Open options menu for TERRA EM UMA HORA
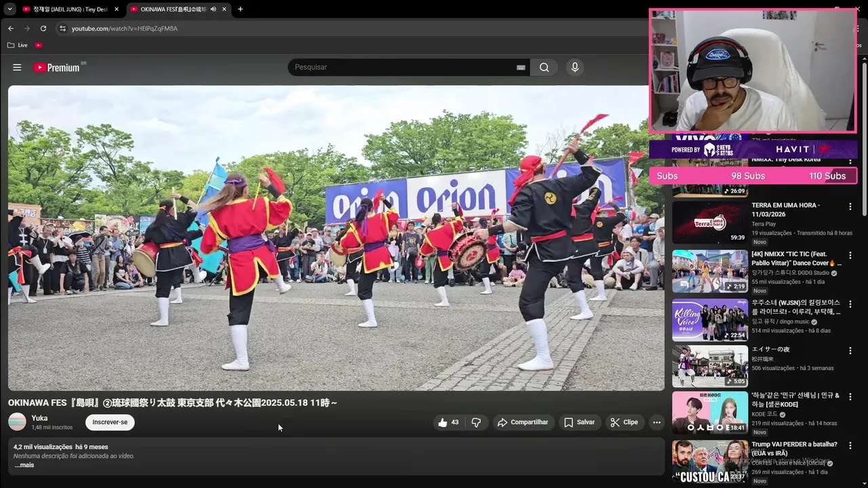 coord(850,206)
